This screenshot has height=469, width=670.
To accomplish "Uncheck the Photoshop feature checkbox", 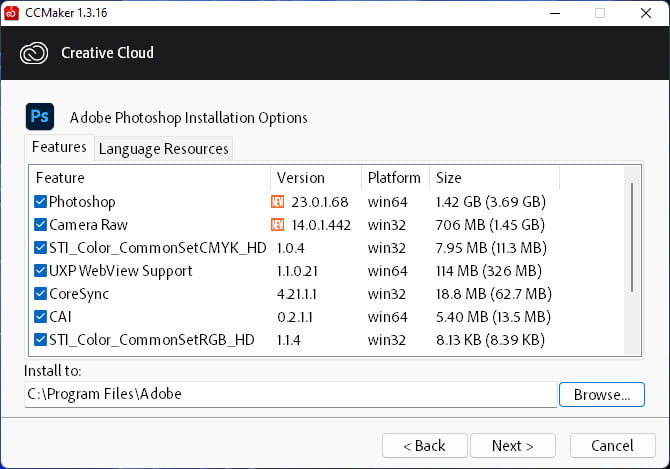I will 40,201.
